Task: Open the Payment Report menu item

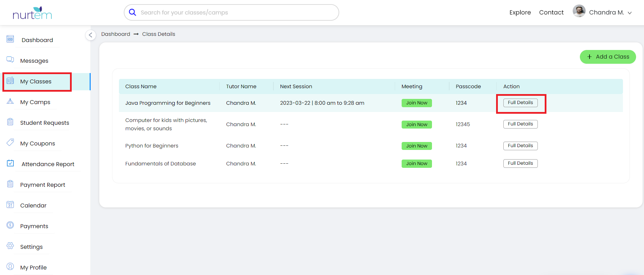Action: click(42, 185)
